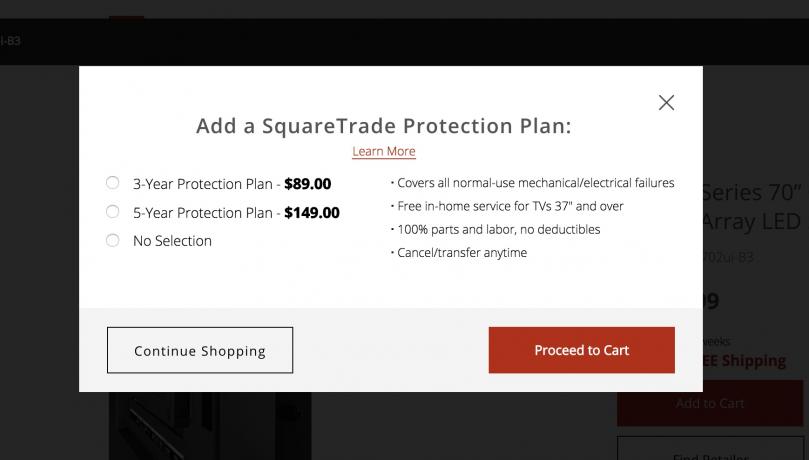The image size is (809, 460).
Task: Click the $149.00 price text
Action: click(x=311, y=213)
